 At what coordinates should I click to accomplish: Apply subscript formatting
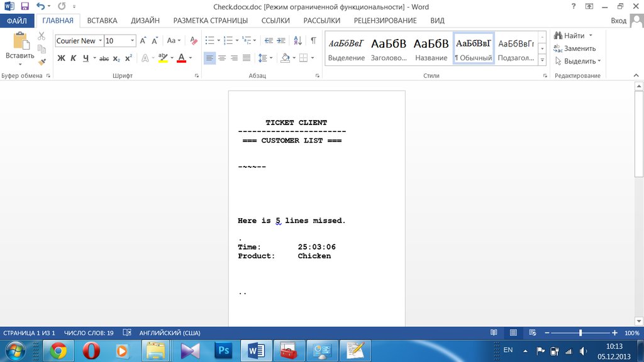tap(116, 58)
